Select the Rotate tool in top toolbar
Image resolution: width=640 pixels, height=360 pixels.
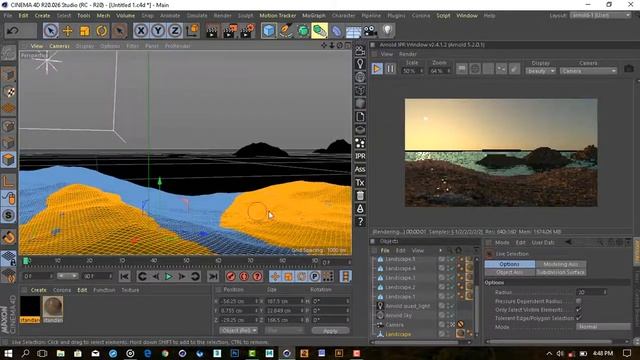tap(102, 31)
